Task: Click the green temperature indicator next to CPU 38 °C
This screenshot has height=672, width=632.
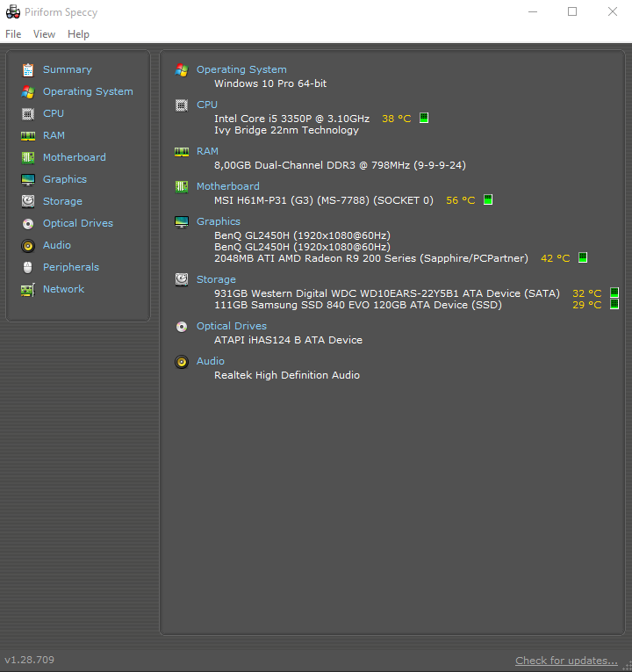Action: pos(424,118)
